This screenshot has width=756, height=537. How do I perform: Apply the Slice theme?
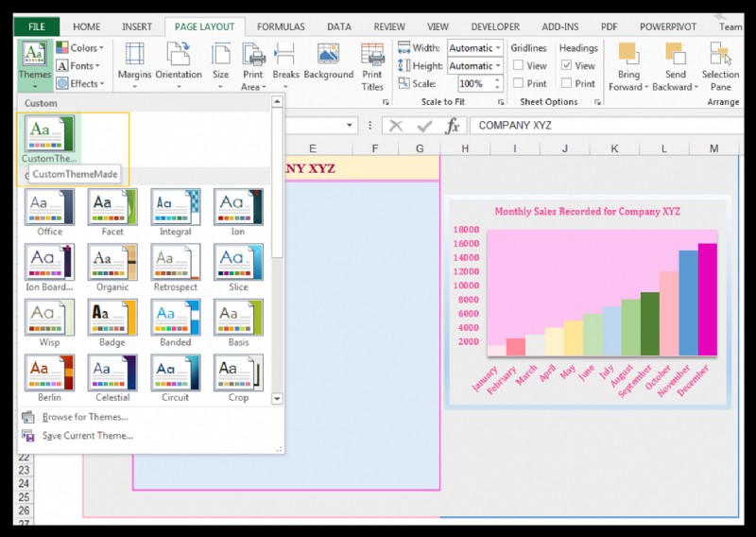point(238,268)
